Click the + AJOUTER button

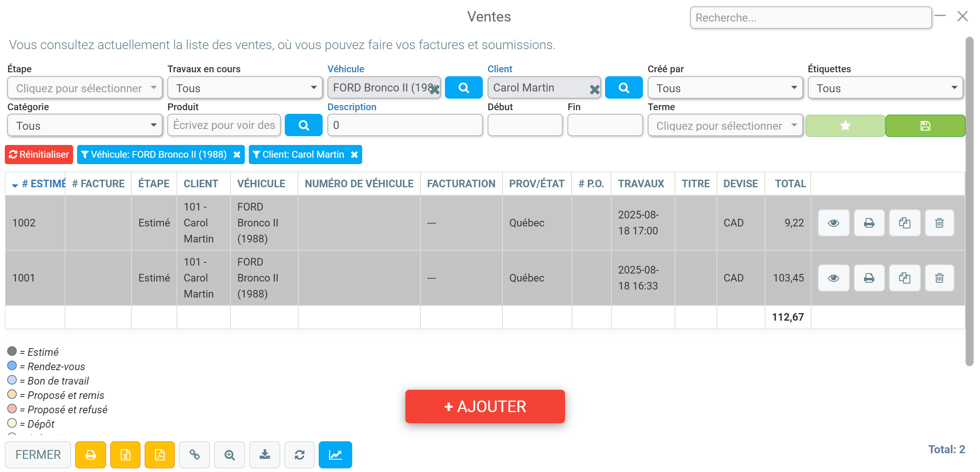pyautogui.click(x=485, y=407)
